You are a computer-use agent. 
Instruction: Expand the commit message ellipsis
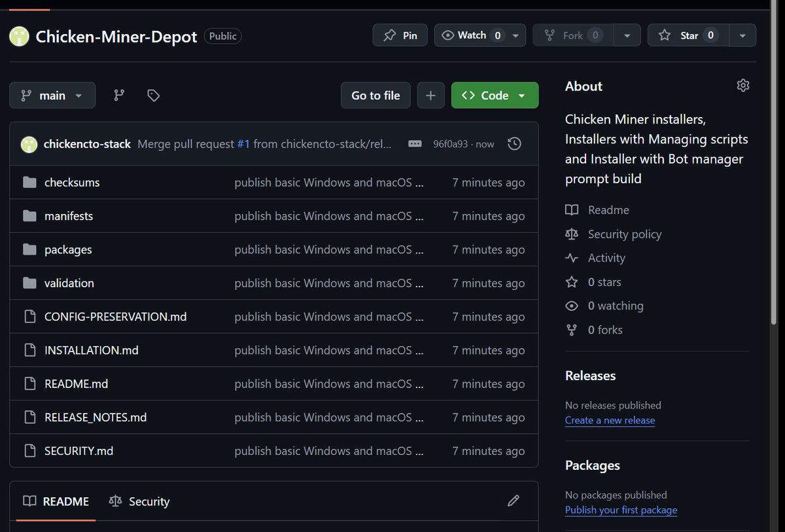tap(415, 144)
